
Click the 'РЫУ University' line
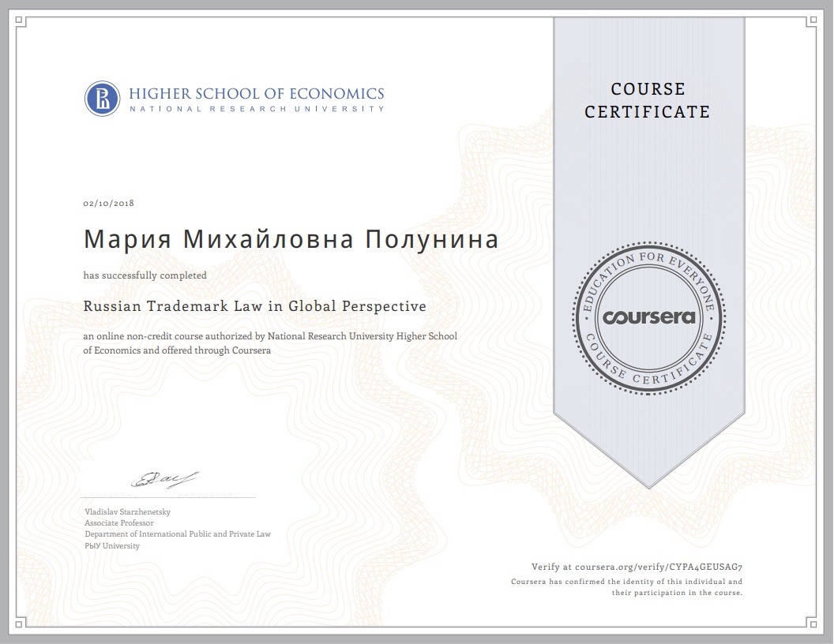(x=112, y=545)
